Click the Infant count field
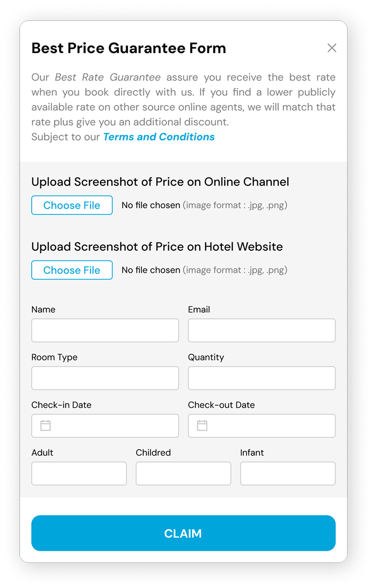373x588 pixels. point(288,473)
